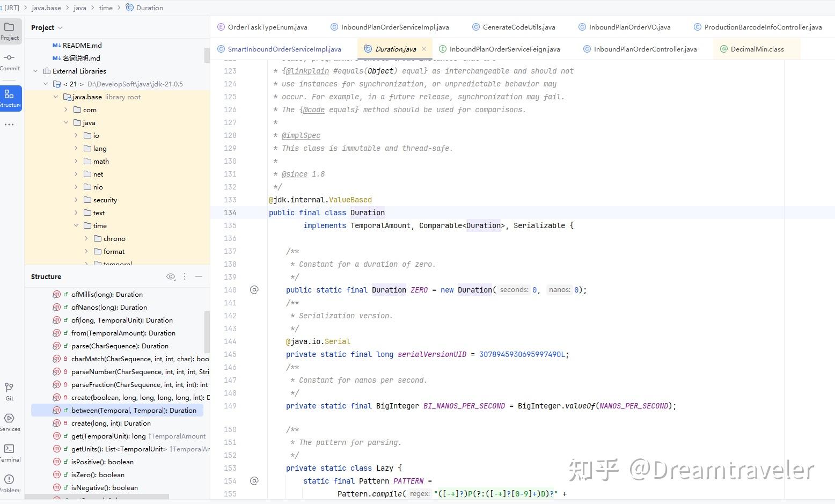
Task: Expand the lang folder
Action: click(x=76, y=148)
